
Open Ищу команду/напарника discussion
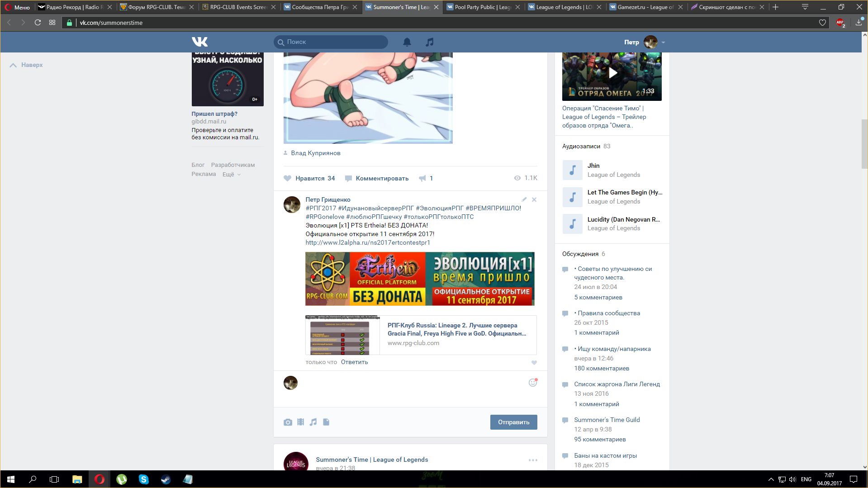614,349
